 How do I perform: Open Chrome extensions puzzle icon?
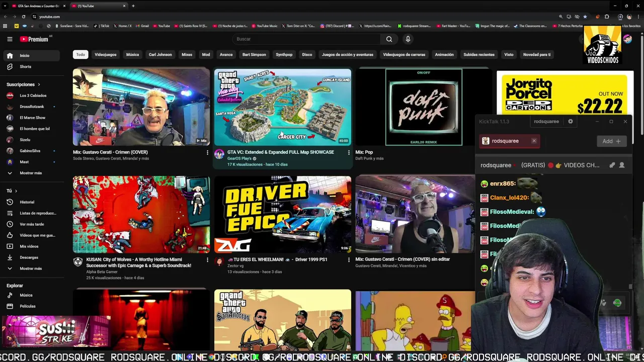[607, 17]
